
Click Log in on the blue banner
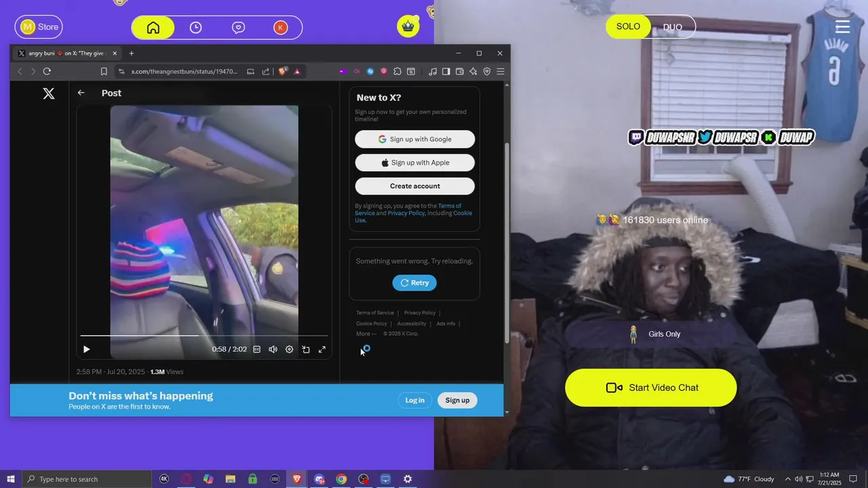click(415, 400)
